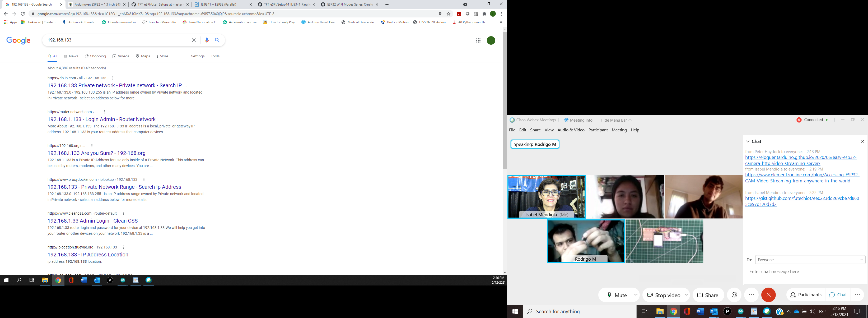
Task: Open the Google apps grid icon
Action: pos(478,40)
